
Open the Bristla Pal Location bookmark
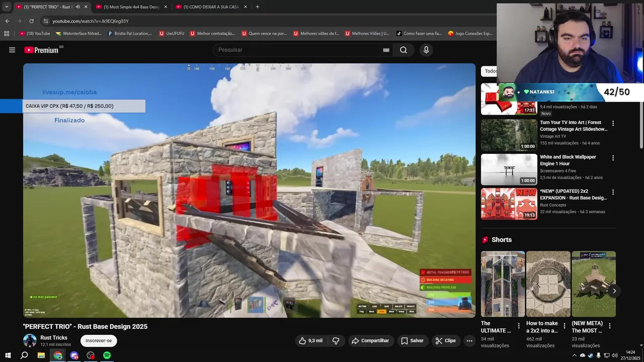(130, 34)
